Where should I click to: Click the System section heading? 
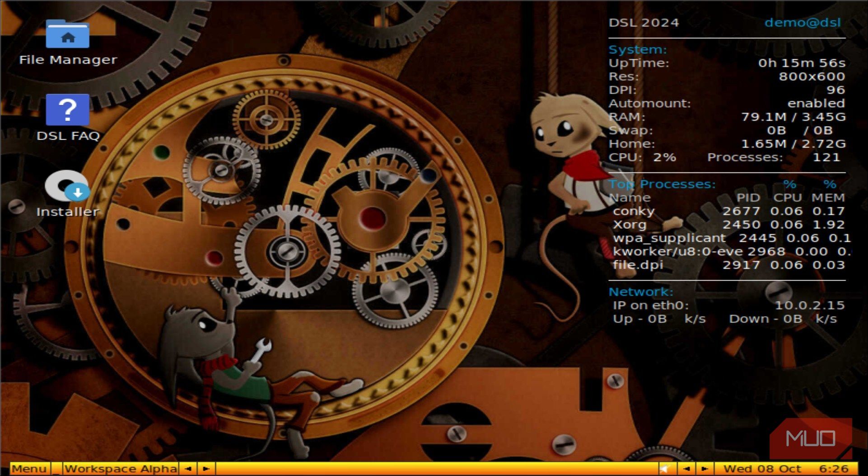(637, 50)
